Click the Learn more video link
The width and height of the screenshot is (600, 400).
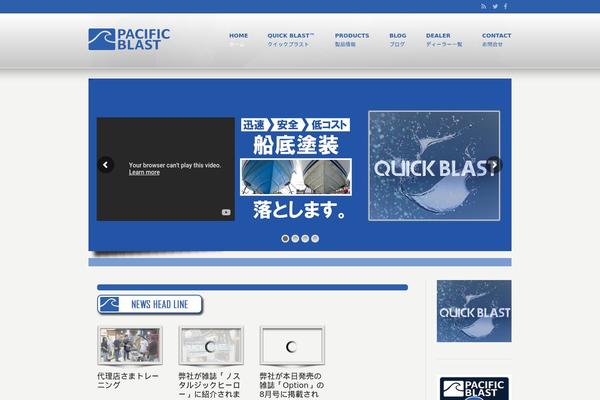[144, 173]
